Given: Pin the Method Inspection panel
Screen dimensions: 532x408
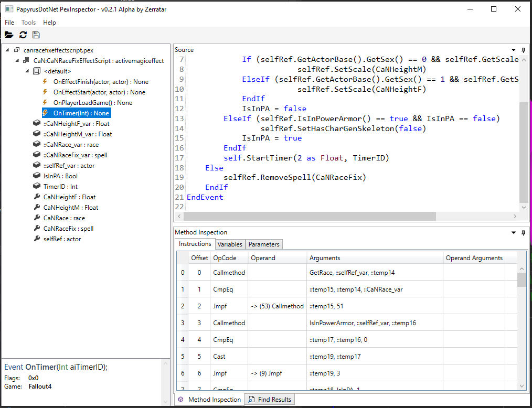Looking at the screenshot, I should (523, 233).
